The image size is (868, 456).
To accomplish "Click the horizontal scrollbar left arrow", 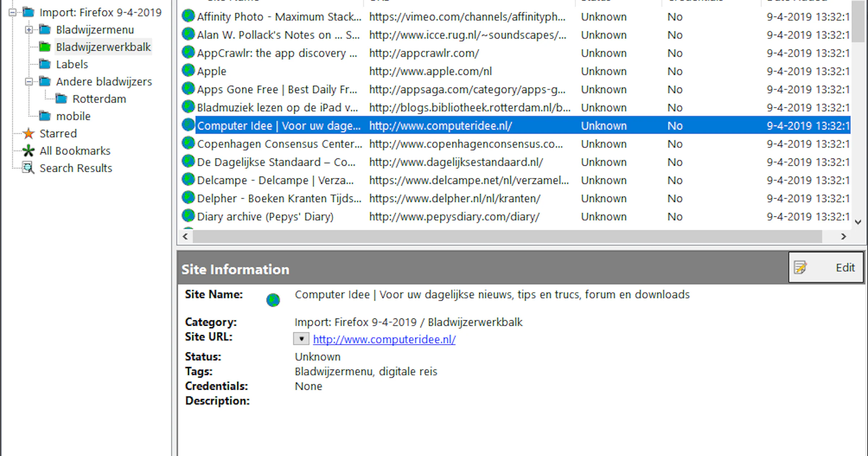I will point(185,237).
